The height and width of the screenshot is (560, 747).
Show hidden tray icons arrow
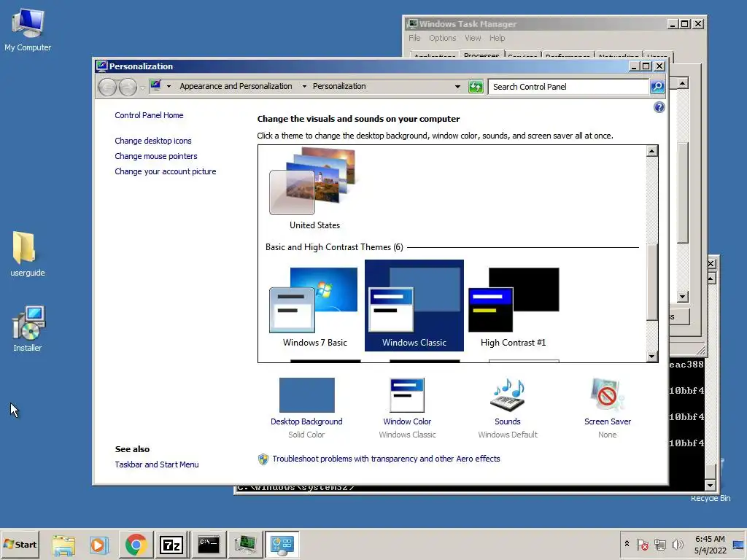coord(627,544)
